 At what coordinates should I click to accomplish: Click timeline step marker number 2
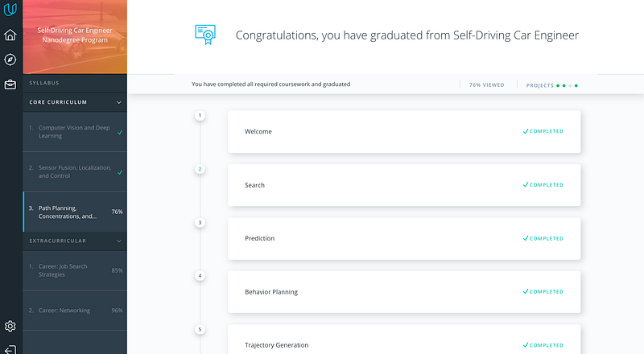pos(200,169)
